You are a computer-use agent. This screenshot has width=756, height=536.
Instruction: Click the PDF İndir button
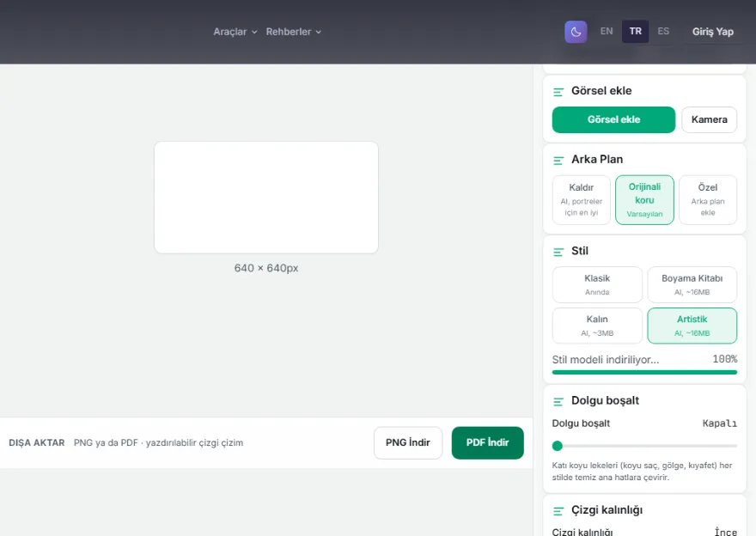click(487, 442)
